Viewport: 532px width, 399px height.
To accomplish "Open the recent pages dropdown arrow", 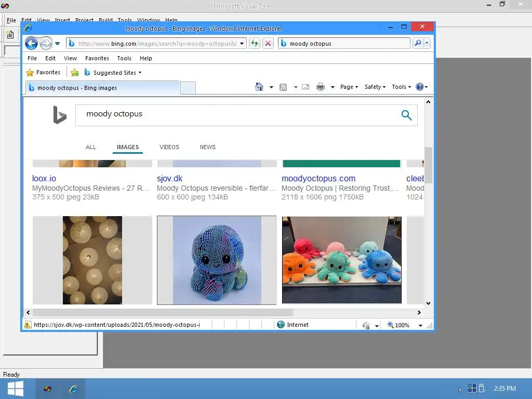I will [x=57, y=44].
